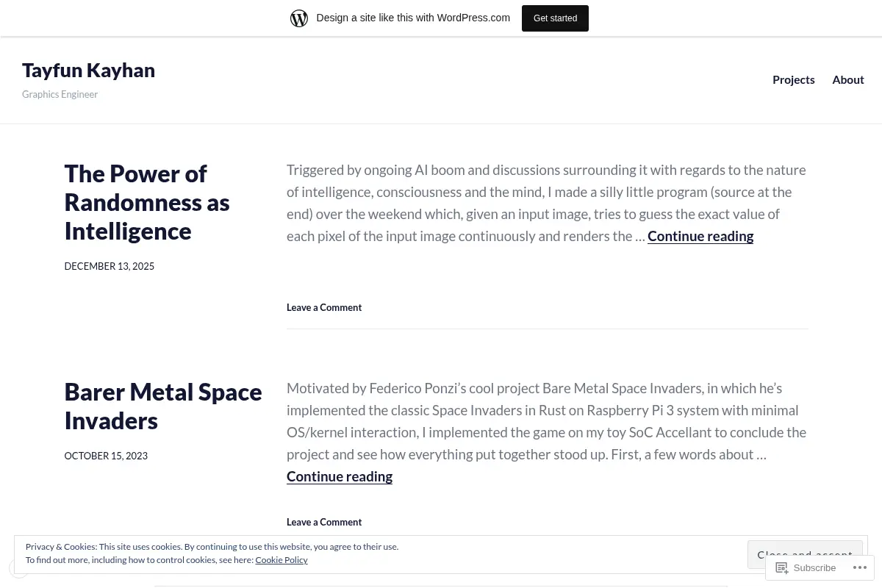Click the December 13, 2025 date link
This screenshot has width=882, height=588.
pos(109,266)
